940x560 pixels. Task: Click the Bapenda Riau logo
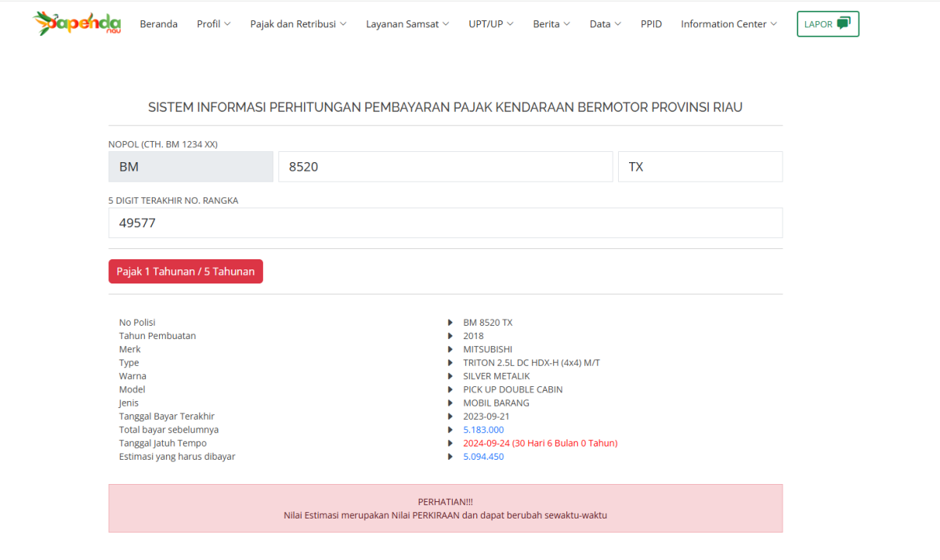[77, 23]
